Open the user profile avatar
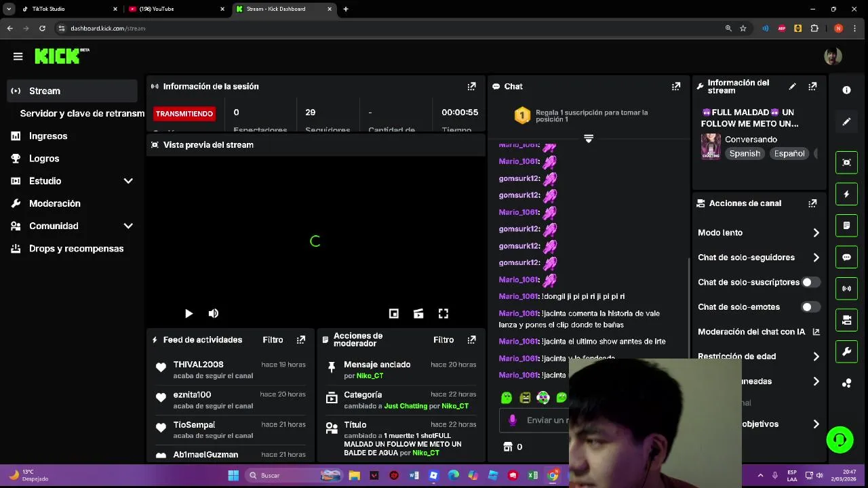The height and width of the screenshot is (488, 868). pos(833,56)
